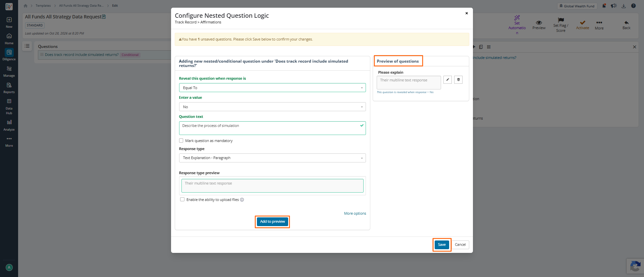644x277 pixels.
Task: Cancel the nested question dialog
Action: [x=460, y=245]
